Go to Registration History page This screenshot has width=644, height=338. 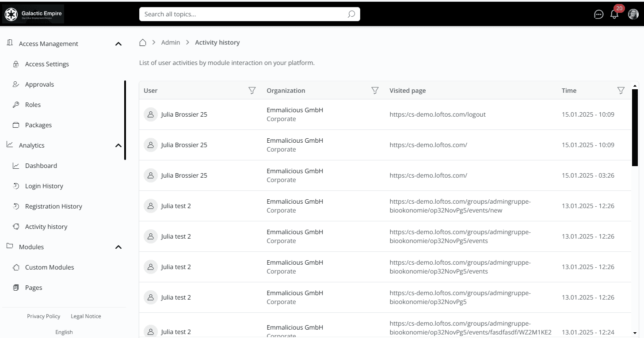point(53,206)
